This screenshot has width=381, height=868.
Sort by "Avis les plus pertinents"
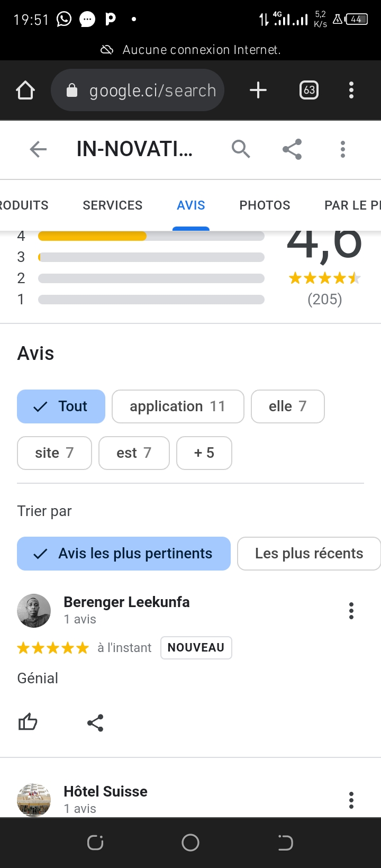click(x=124, y=554)
